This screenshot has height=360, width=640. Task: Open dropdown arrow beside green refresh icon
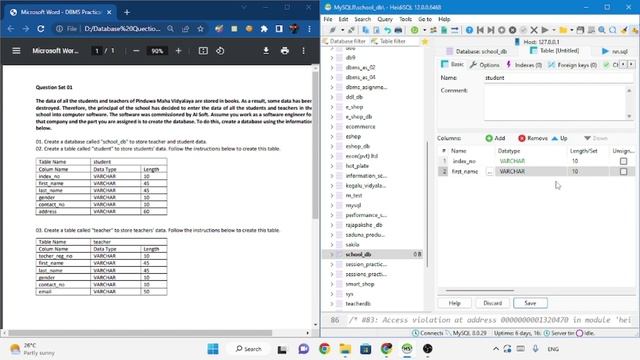coord(424,30)
